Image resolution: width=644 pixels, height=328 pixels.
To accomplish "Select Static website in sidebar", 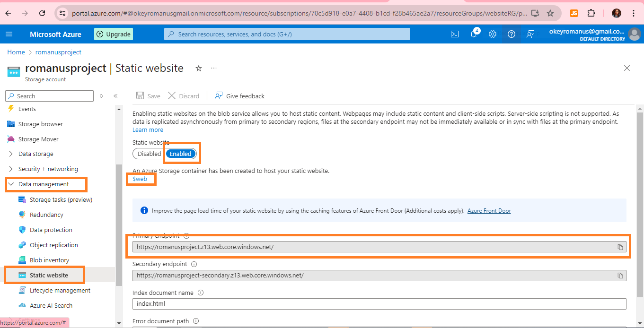I will [49, 275].
